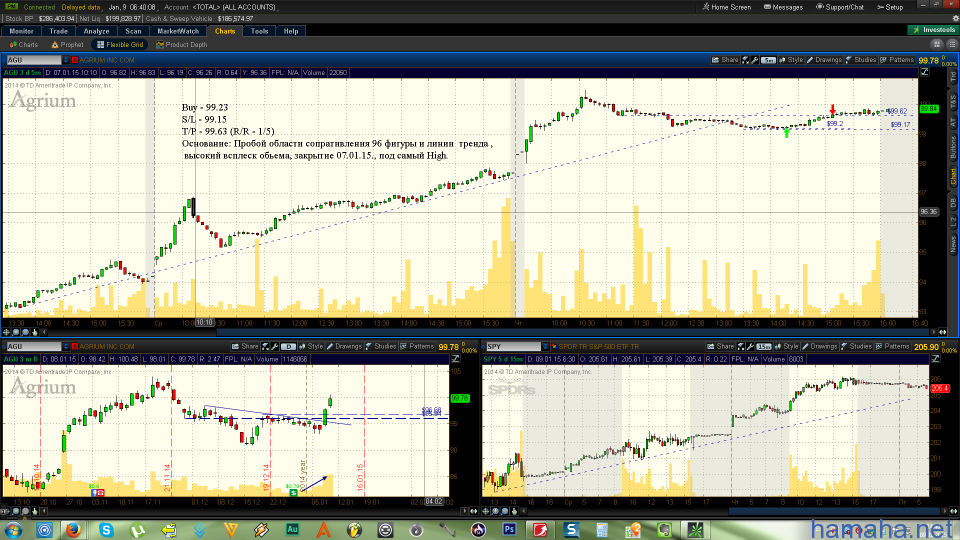Screen dimensions: 960x540
Task: Open the Buttons tab in the right sidebar
Action: click(953, 148)
